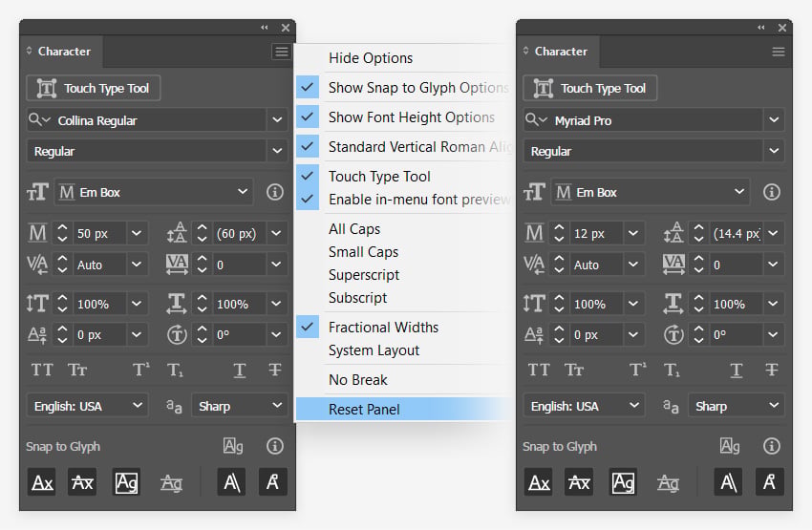Open the left Character panel flyout menu icon
This screenshot has height=530, width=812.
pos(282,52)
